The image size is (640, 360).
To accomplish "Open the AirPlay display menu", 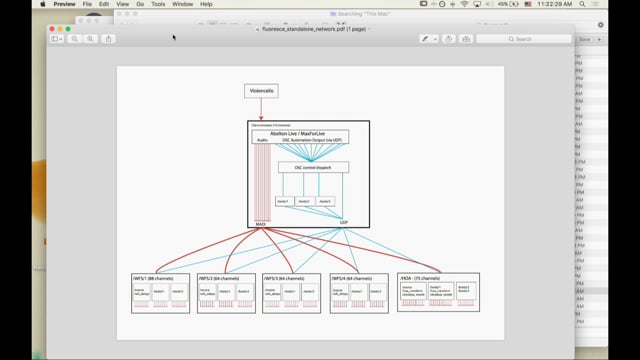I will click(477, 4).
